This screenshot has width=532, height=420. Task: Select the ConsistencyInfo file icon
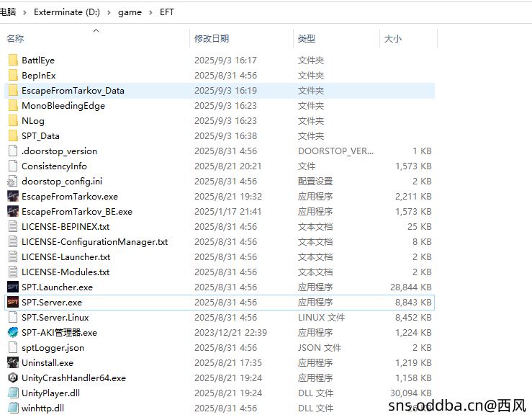pos(13,166)
